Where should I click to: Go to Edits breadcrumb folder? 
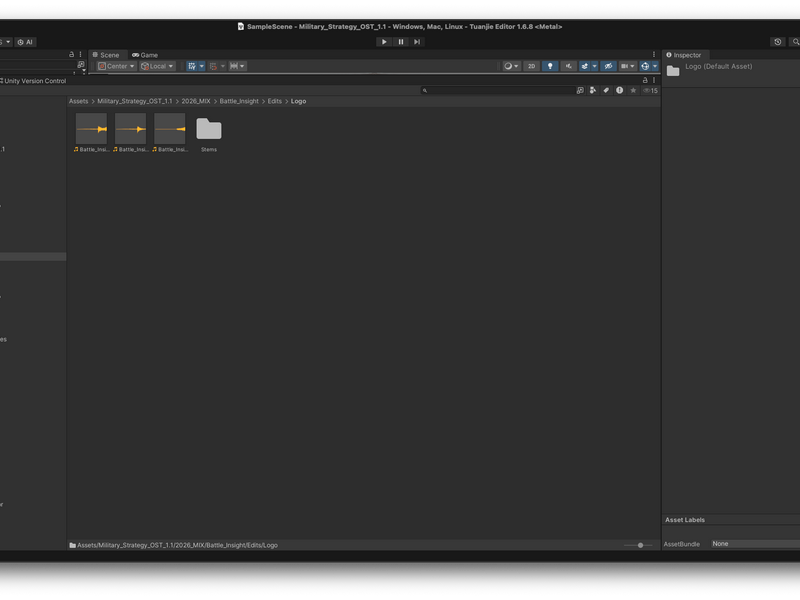(x=274, y=101)
